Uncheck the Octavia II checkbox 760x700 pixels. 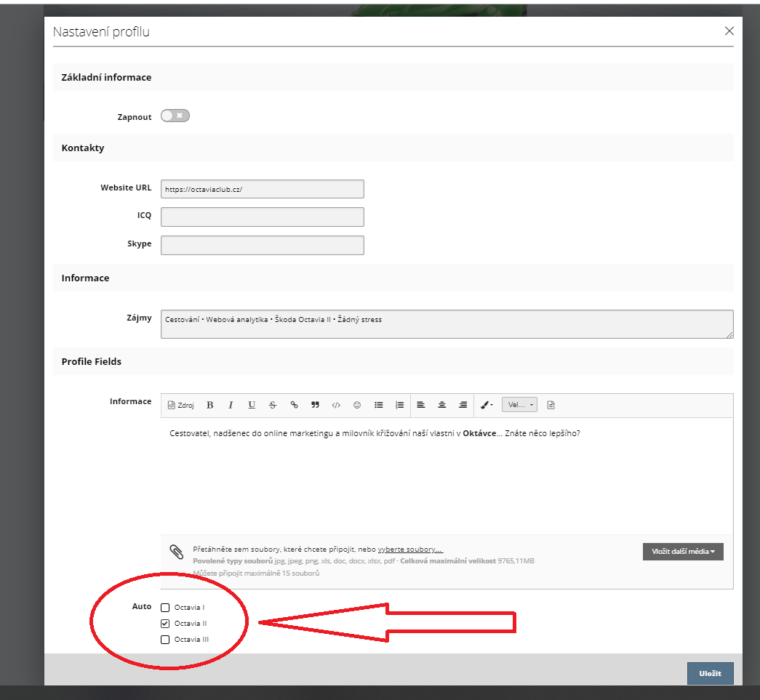tap(165, 624)
